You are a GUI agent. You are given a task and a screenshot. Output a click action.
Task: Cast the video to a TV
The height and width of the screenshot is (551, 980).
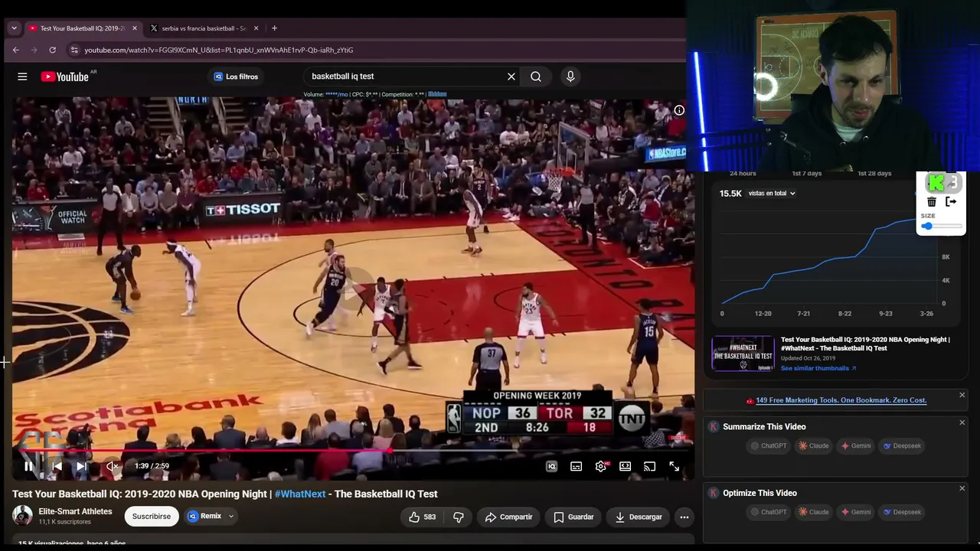pyautogui.click(x=649, y=466)
